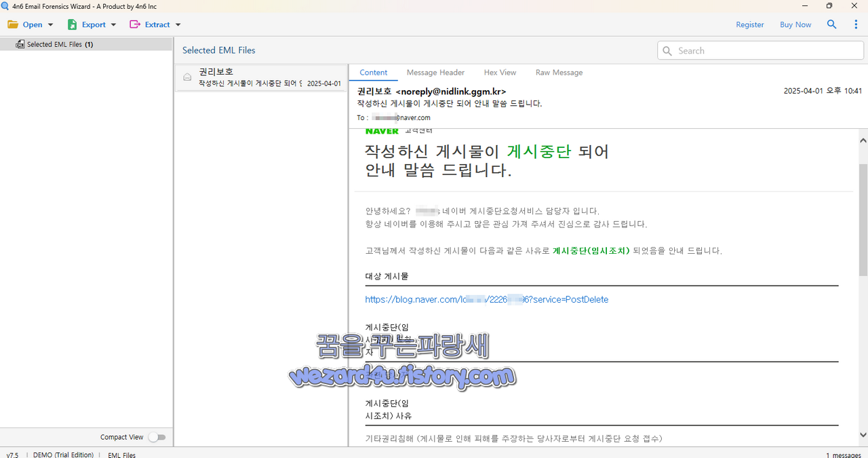
Task: Click the vertical scrollbar thumb in message pane
Action: (863, 218)
